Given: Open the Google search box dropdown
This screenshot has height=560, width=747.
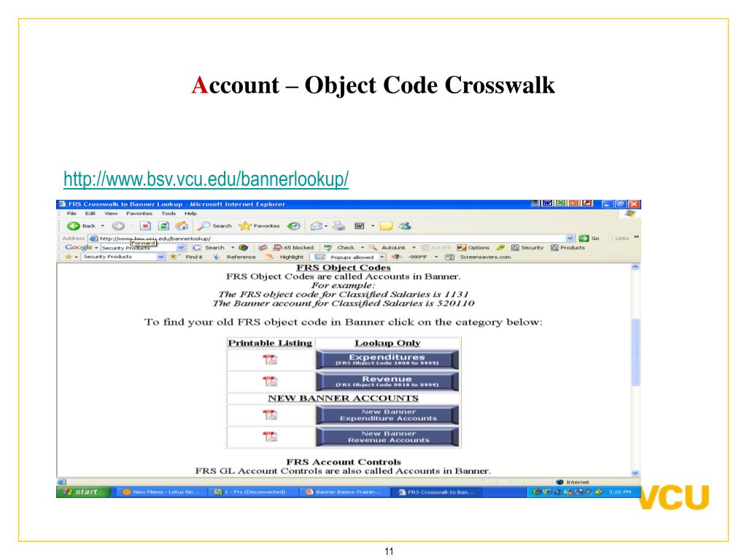Looking at the screenshot, I should click(x=181, y=248).
